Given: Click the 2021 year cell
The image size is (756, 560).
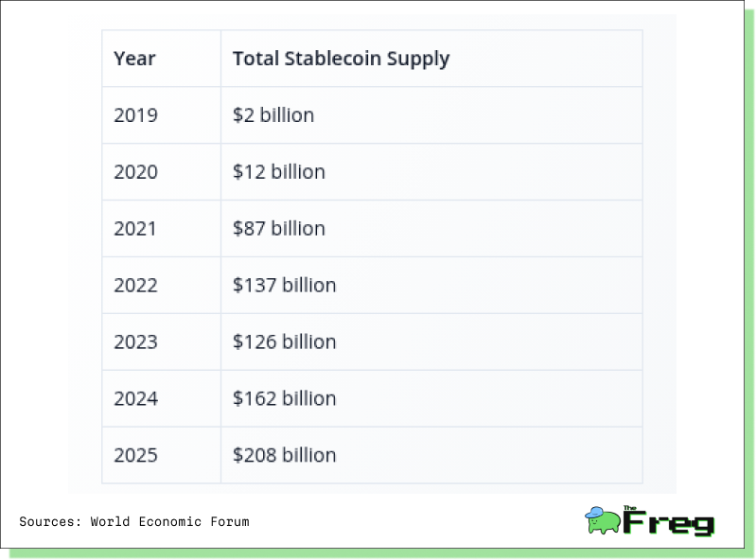Looking at the screenshot, I should pos(161,228).
